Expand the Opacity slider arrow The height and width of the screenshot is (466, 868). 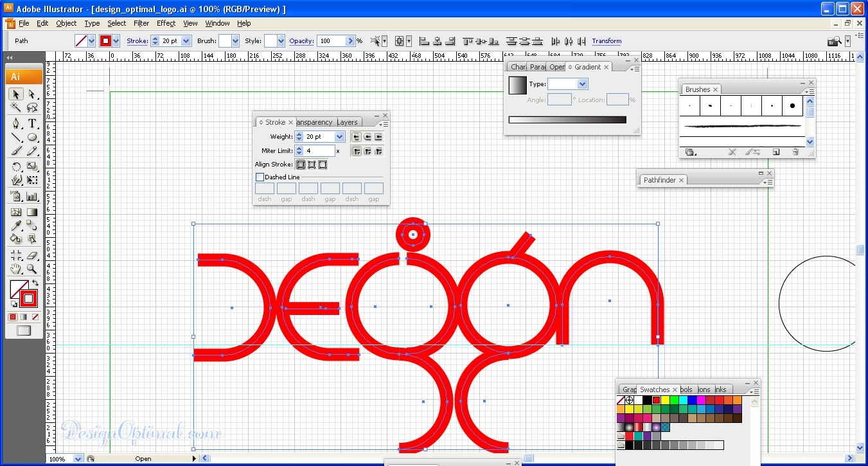coord(351,40)
